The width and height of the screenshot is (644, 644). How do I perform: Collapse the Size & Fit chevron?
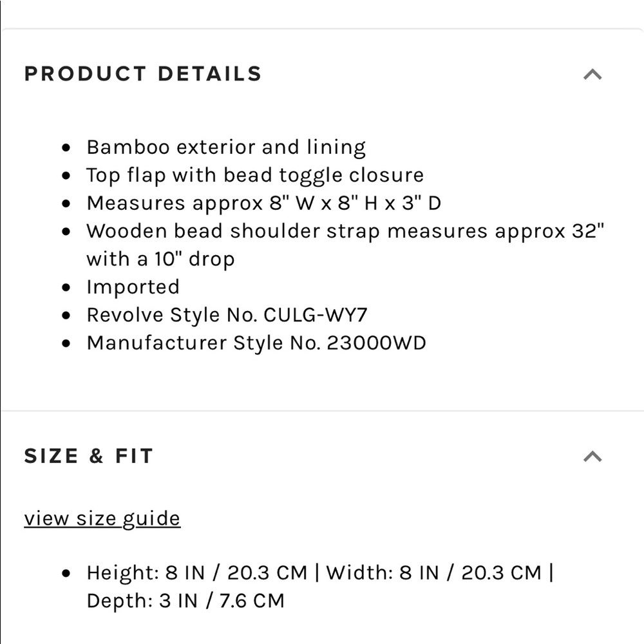pos(592,457)
